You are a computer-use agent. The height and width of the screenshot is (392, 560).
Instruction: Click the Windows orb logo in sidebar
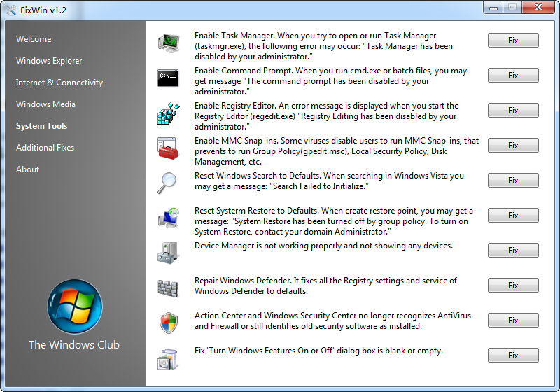(75, 307)
